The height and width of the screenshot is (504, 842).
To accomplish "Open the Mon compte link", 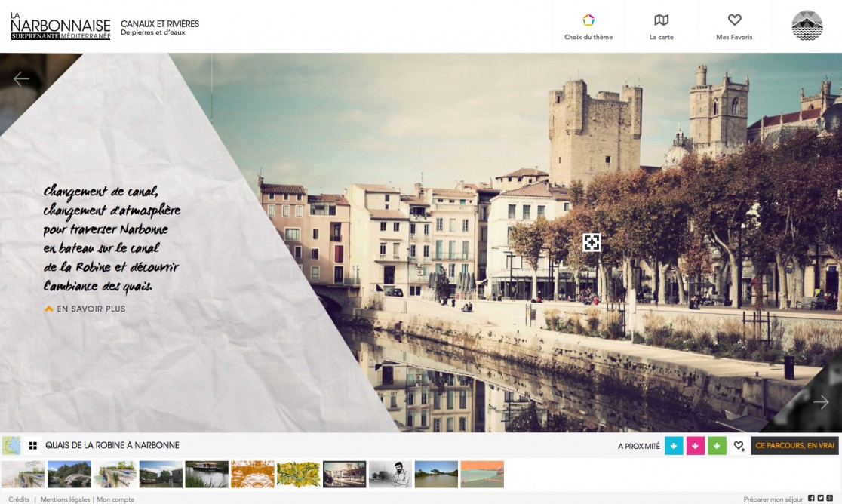I will [x=115, y=499].
